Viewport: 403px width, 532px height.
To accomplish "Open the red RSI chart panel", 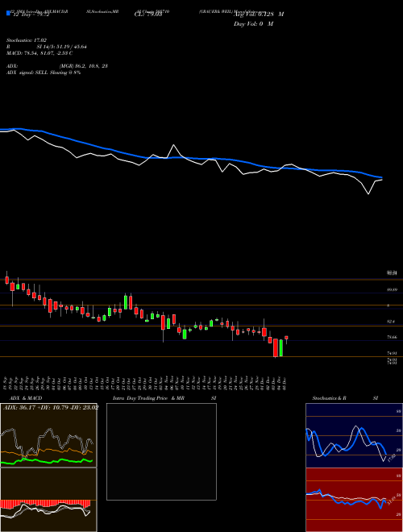I will pyautogui.click(x=354, y=500).
